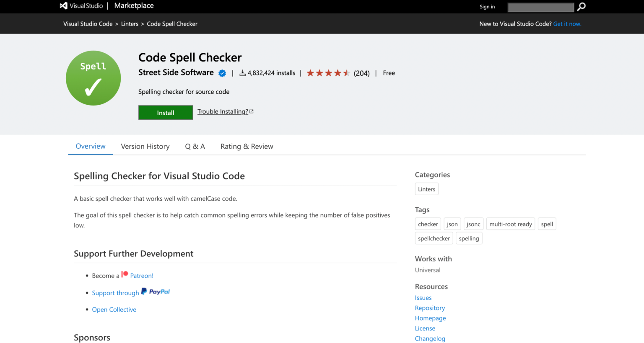The height and width of the screenshot is (343, 644).
Task: Click the verified publisher badge
Action: click(222, 73)
